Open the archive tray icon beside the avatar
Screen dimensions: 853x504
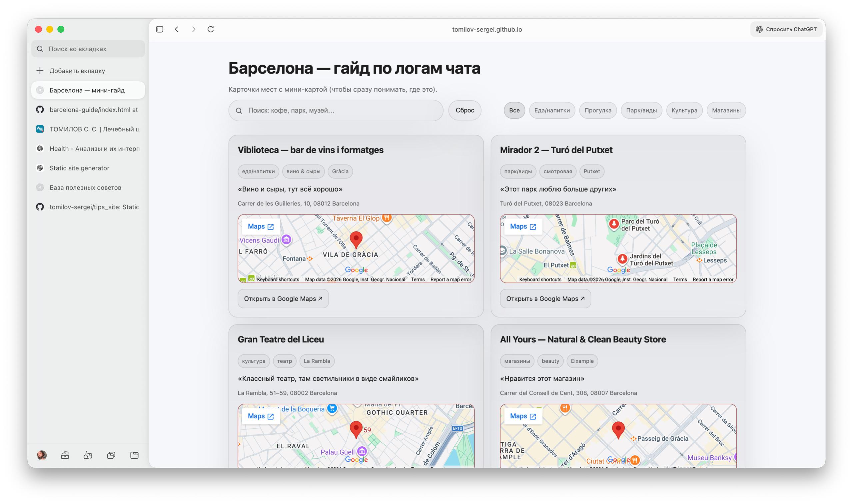65,455
